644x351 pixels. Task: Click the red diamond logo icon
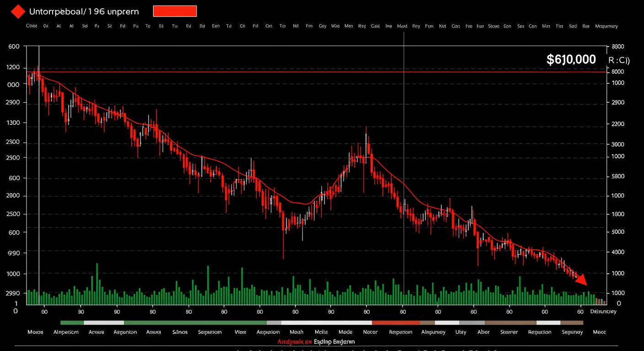[x=18, y=11]
